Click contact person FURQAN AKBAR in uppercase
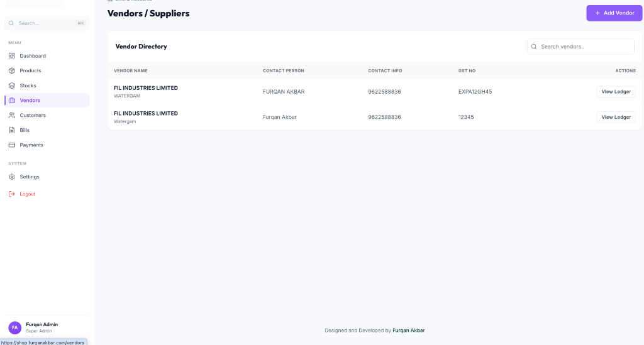This screenshot has height=345, width=644. [x=284, y=92]
